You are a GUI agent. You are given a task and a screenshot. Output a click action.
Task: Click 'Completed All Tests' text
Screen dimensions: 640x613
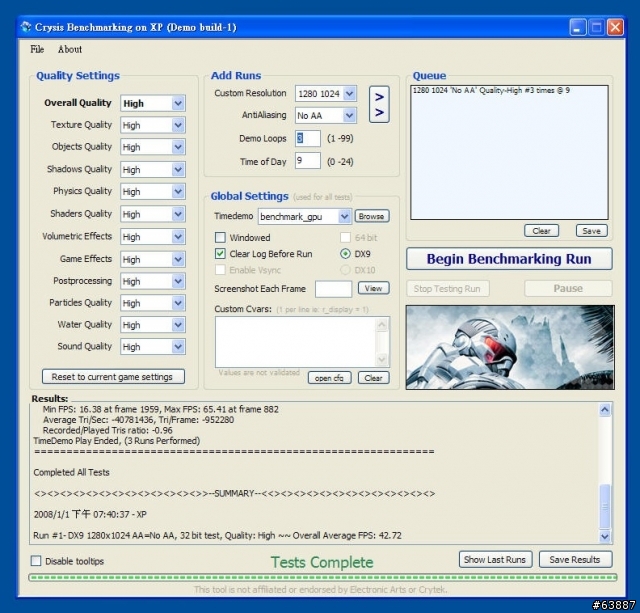coord(71,473)
